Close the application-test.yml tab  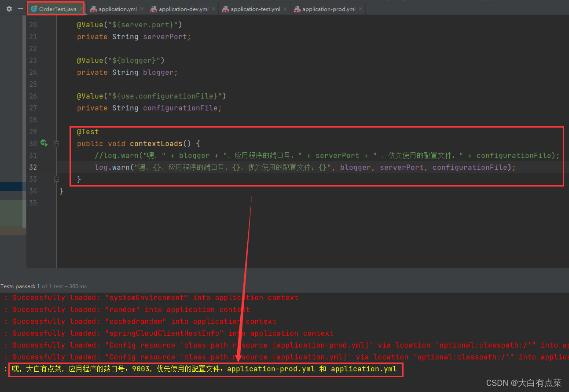(x=285, y=9)
